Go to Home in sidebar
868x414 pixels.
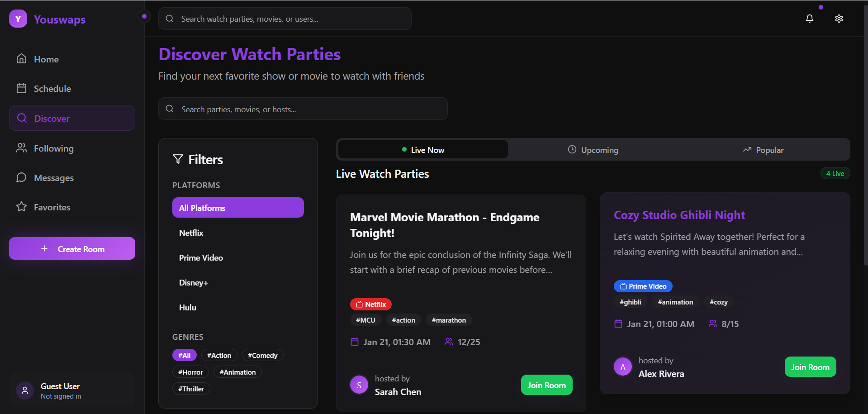46,59
